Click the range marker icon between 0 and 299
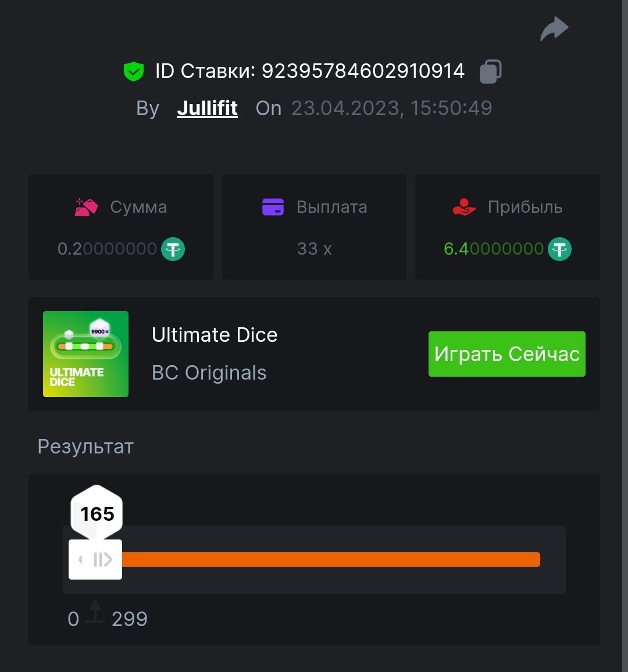Viewport: 628px width, 672px height. (95, 613)
